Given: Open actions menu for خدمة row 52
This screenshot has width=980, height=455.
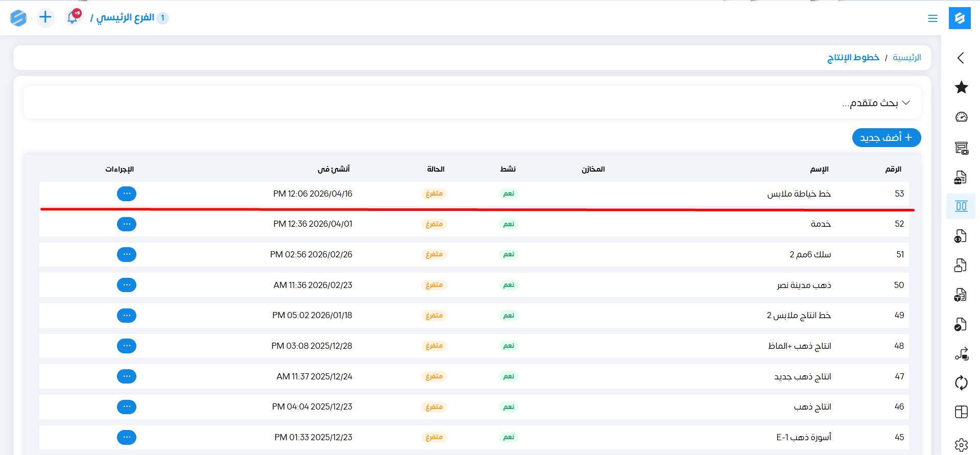Looking at the screenshot, I should point(127,224).
